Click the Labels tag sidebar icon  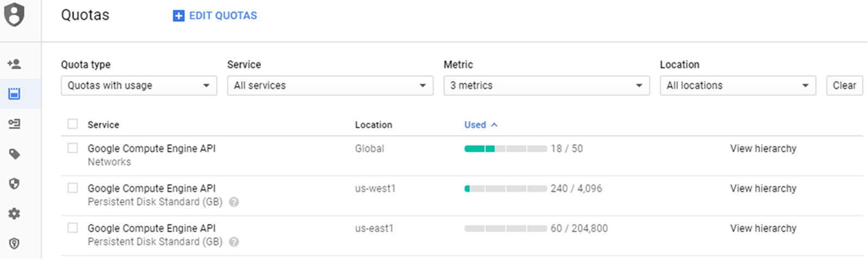(14, 155)
